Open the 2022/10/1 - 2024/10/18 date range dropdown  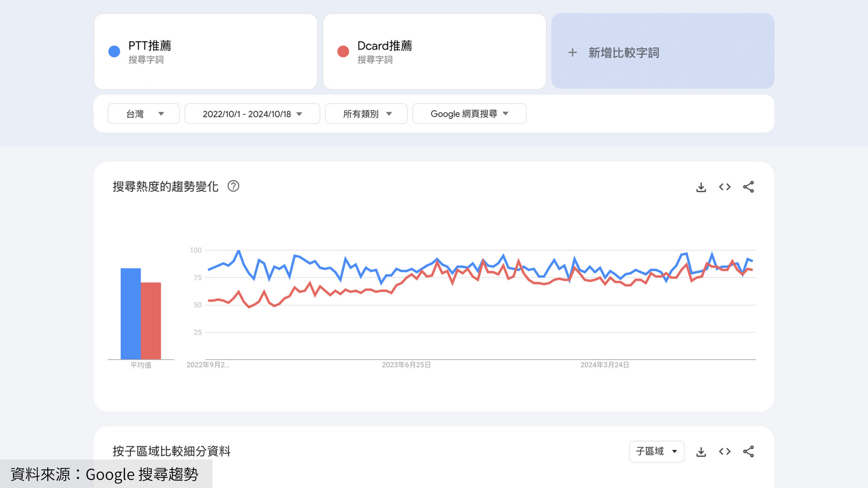point(252,114)
